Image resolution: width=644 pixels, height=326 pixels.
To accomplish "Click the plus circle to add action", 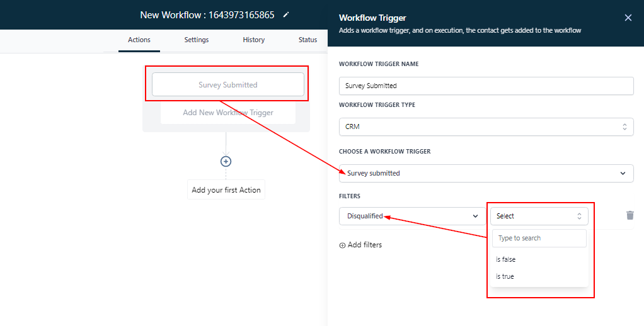I will [x=226, y=161].
